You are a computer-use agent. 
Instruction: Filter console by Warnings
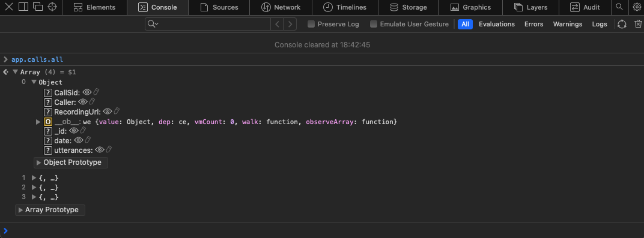pos(568,24)
